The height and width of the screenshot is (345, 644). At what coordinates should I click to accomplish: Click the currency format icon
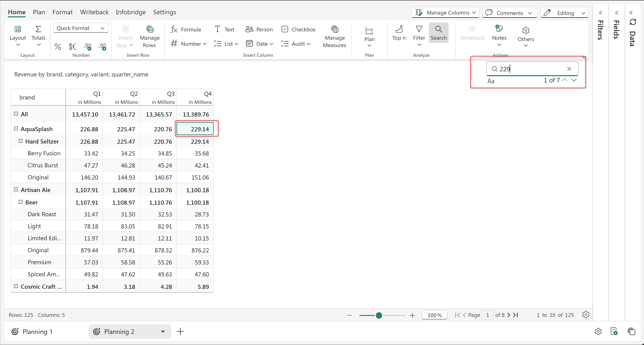(x=72, y=47)
